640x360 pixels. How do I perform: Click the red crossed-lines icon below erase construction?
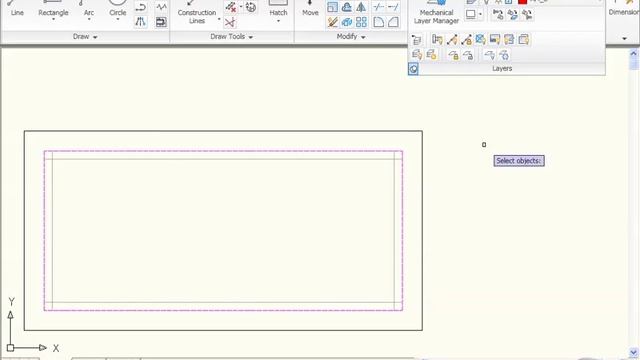230,22
